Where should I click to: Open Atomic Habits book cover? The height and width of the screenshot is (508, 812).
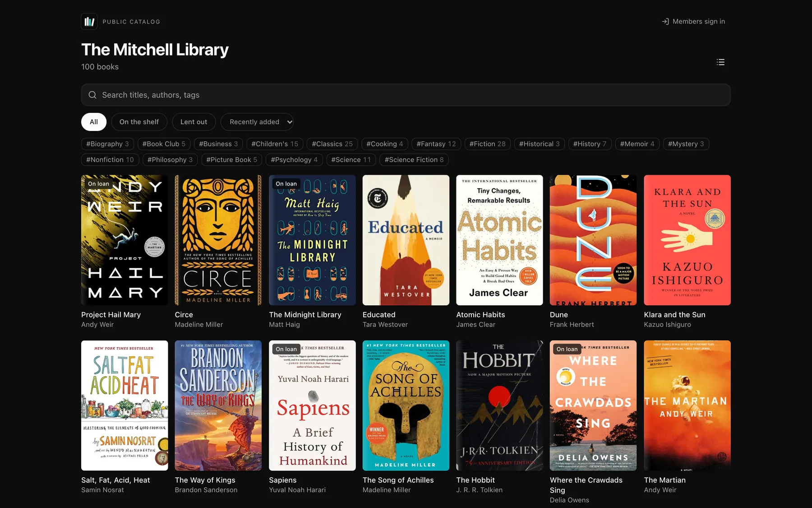[499, 240]
